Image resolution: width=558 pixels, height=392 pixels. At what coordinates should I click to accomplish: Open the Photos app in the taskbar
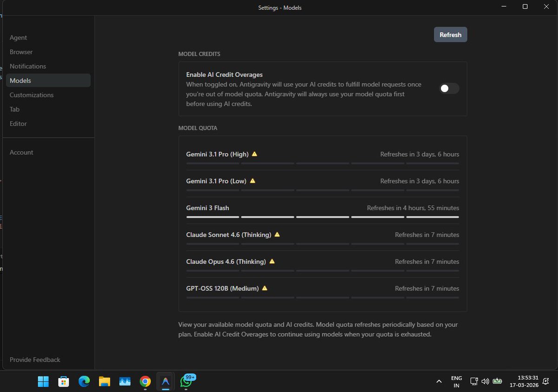click(125, 382)
